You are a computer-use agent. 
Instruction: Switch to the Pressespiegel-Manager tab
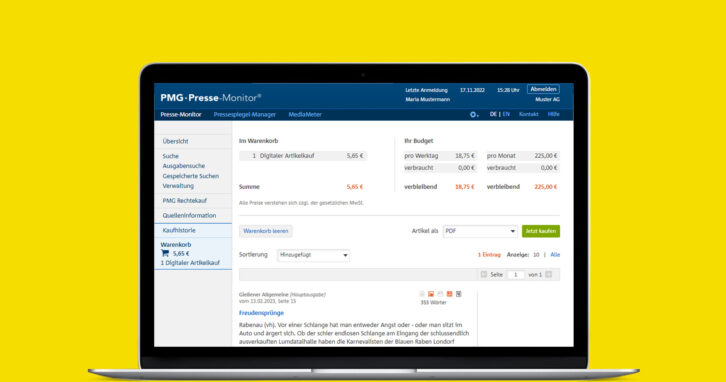[x=244, y=114]
